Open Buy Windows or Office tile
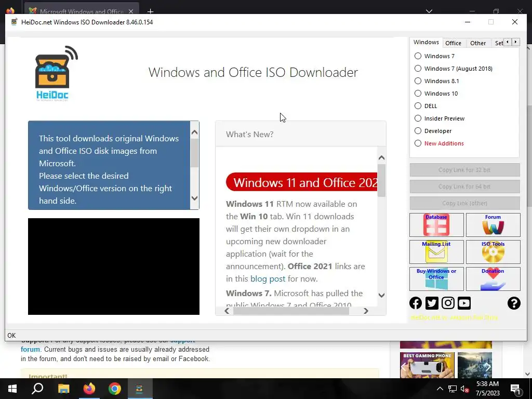This screenshot has width=532, height=399. [436, 279]
